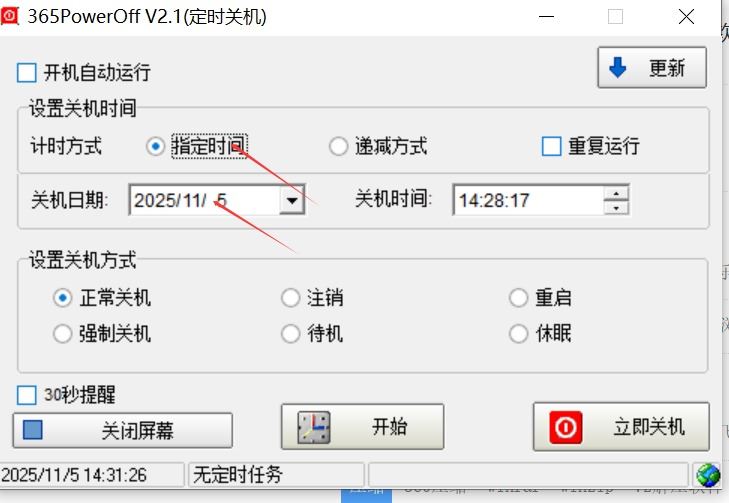The width and height of the screenshot is (729, 503).
Task: Open the 关机日期 date dropdown arrow
Action: coord(292,200)
